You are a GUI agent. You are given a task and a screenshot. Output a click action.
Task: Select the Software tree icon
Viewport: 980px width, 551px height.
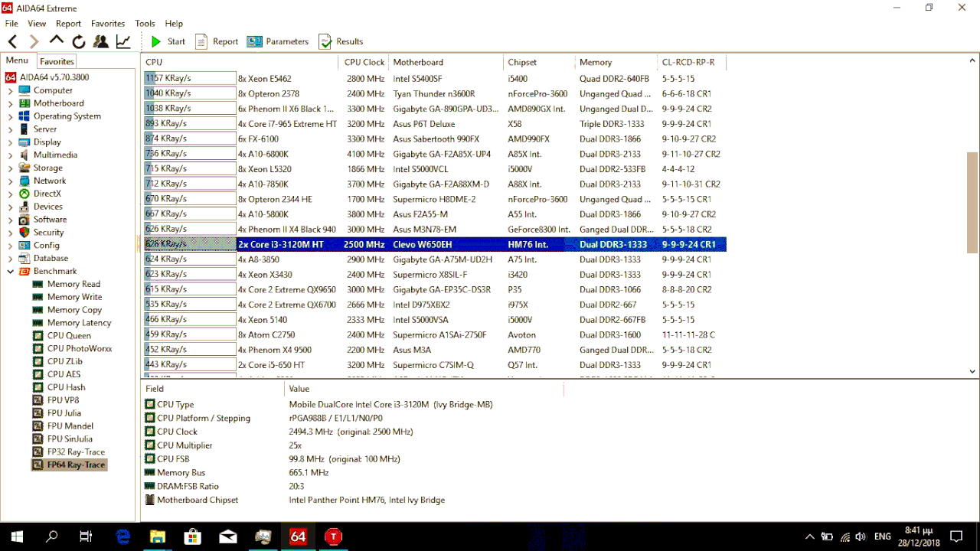[x=24, y=220]
